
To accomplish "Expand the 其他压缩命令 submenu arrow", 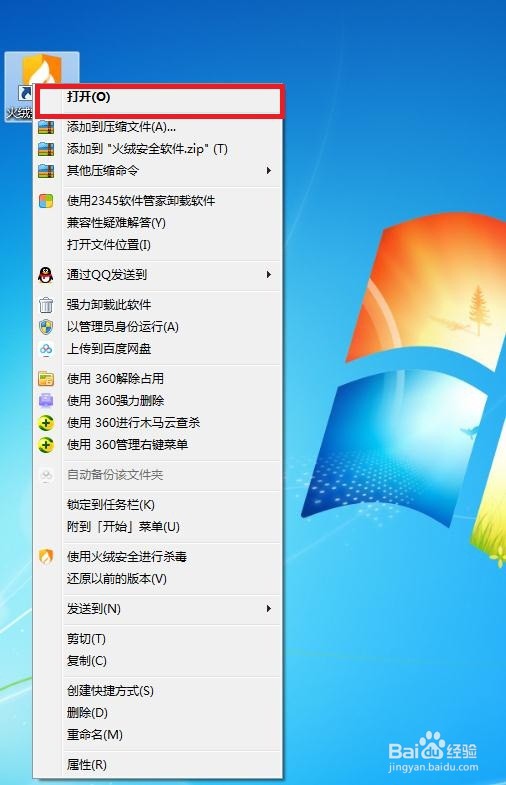I will tap(269, 171).
